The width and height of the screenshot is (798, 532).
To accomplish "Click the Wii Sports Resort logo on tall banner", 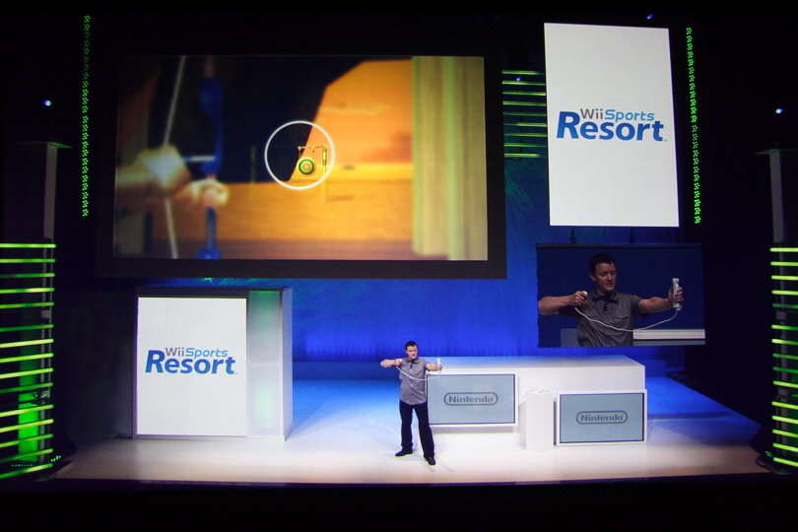I will point(610,125).
